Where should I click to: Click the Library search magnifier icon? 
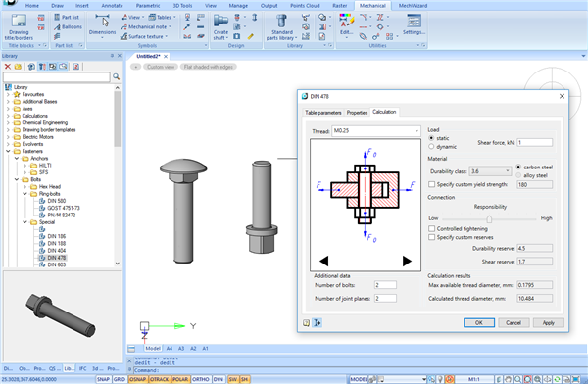[117, 76]
